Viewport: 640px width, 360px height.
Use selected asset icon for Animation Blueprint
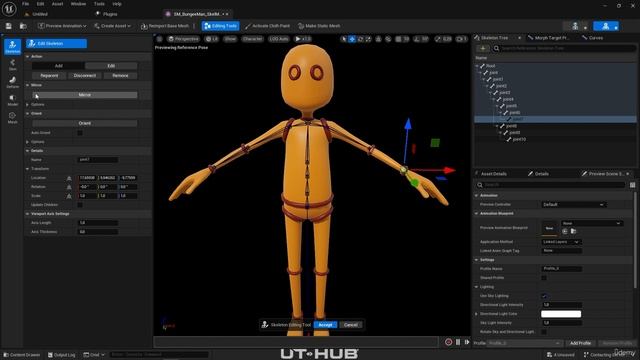tap(565, 231)
